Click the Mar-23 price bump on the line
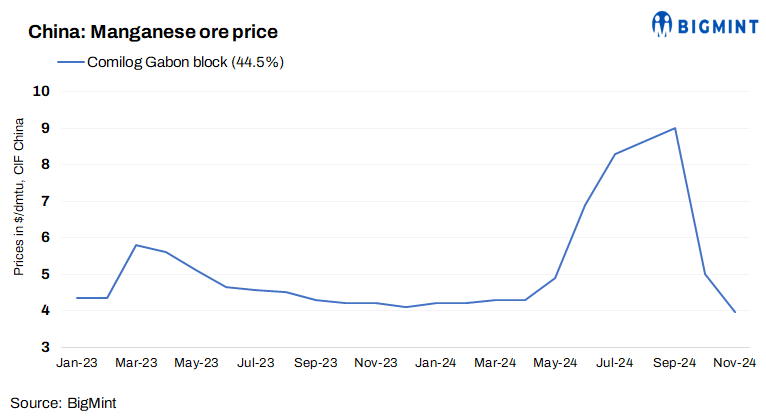766x416 pixels. (x=136, y=245)
